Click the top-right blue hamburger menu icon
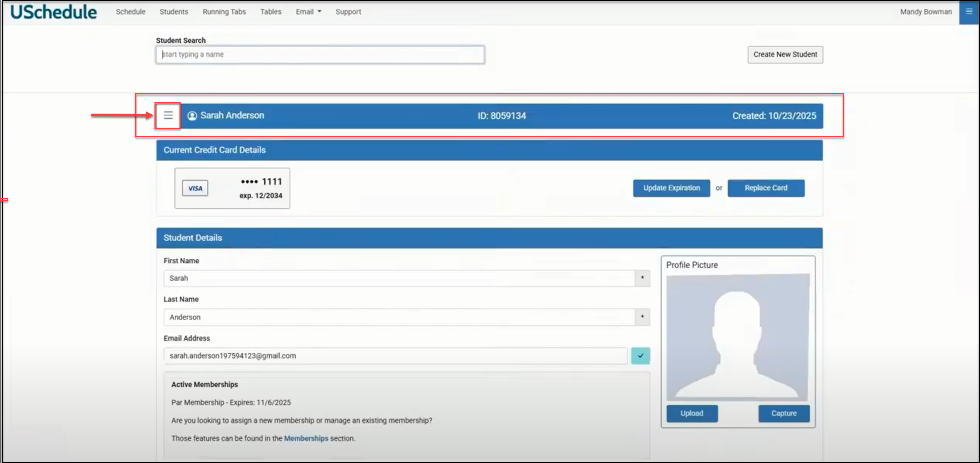This screenshot has width=980, height=463. [x=969, y=12]
